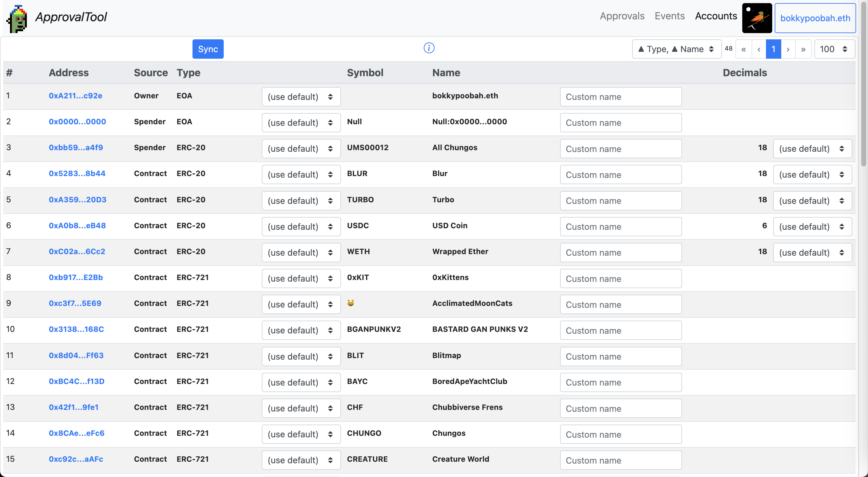The width and height of the screenshot is (868, 477).
Task: Toggle default decimals for WETH row
Action: [x=812, y=252]
